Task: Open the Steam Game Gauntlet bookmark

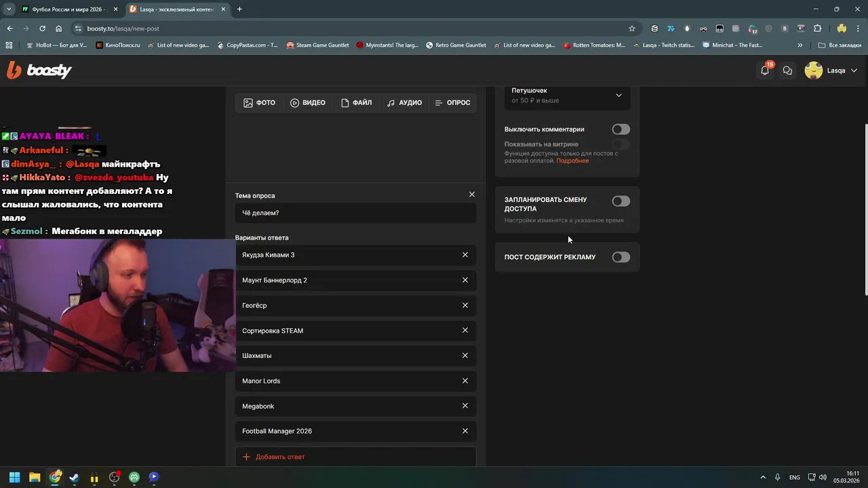Action: 317,45
